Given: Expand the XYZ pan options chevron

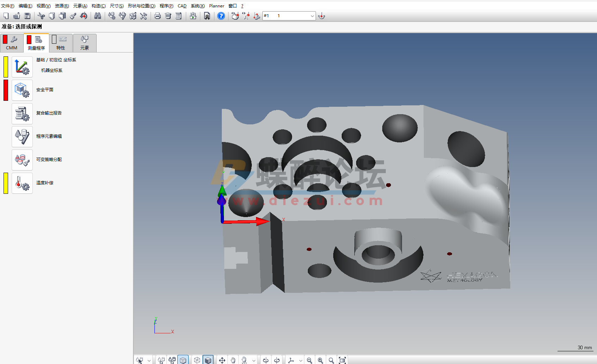Looking at the screenshot, I should coord(254,360).
